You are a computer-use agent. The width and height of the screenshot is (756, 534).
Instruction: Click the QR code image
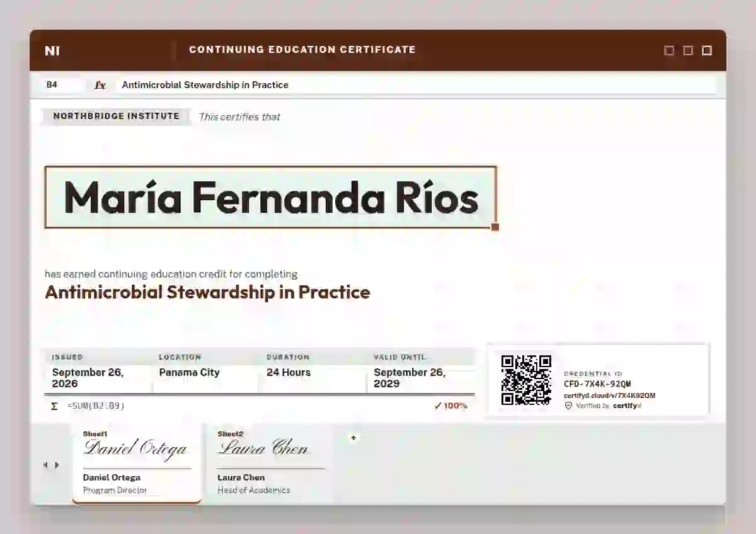pyautogui.click(x=526, y=380)
